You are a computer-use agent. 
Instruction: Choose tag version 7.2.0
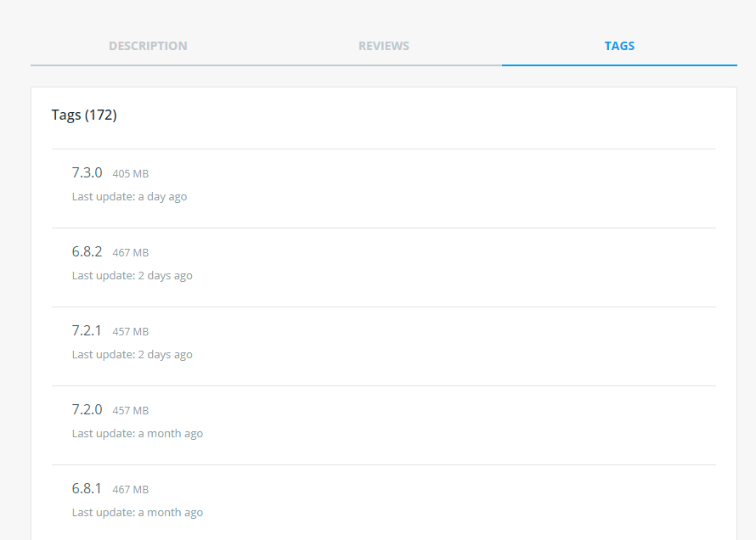pos(87,409)
